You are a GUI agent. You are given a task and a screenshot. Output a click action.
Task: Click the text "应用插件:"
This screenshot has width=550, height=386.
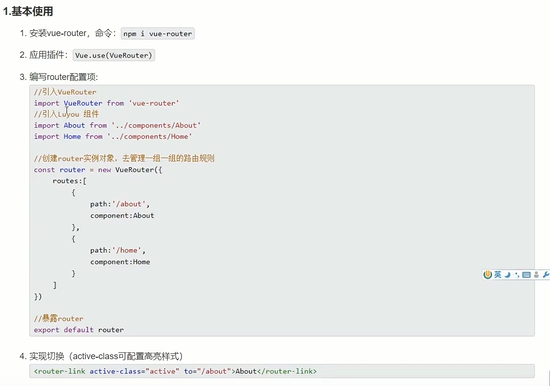click(x=48, y=55)
